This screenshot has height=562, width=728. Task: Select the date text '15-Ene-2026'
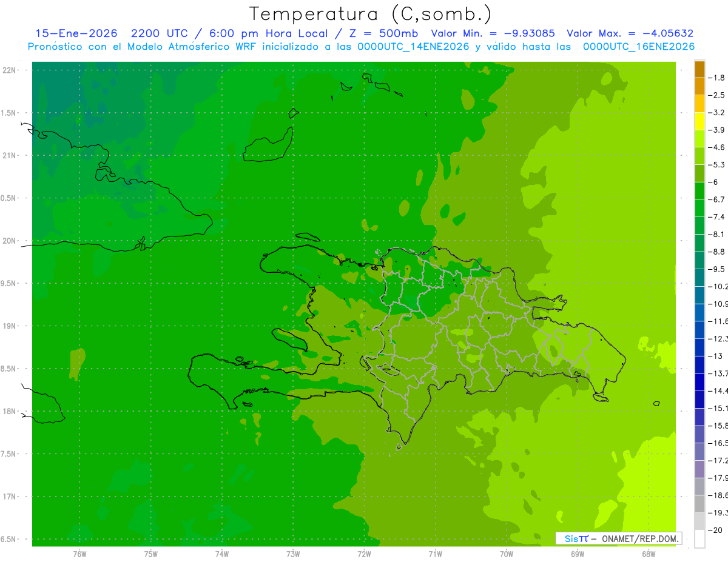(76, 33)
